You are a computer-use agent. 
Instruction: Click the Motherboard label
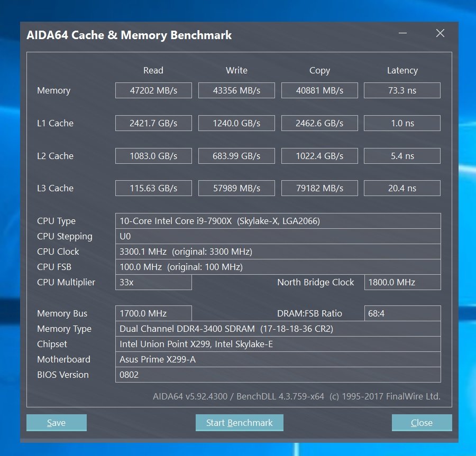(x=64, y=359)
